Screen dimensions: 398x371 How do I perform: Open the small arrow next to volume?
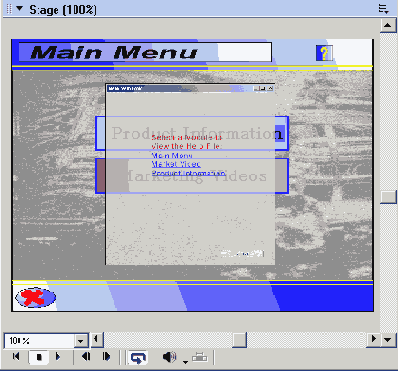185,362
